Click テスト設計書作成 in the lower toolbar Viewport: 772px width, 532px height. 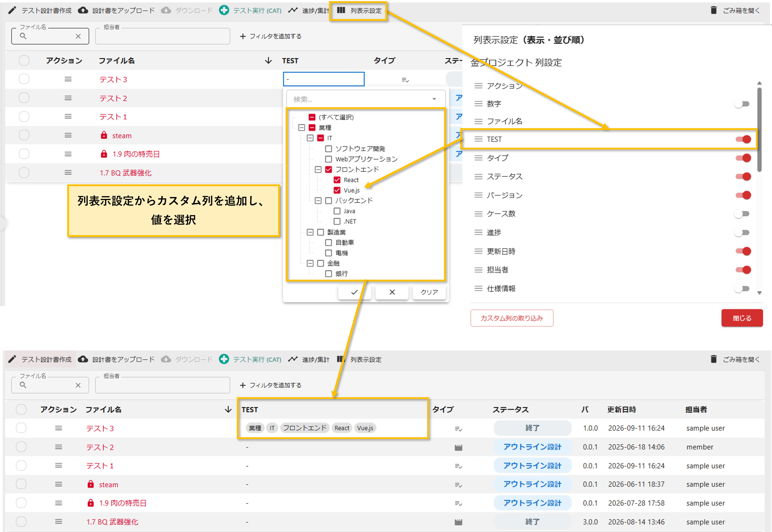[47, 359]
